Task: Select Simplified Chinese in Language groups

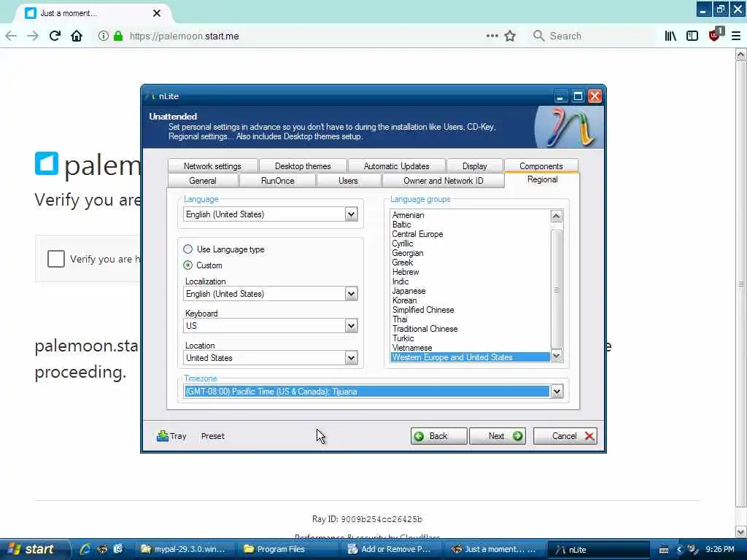Action: [x=423, y=310]
